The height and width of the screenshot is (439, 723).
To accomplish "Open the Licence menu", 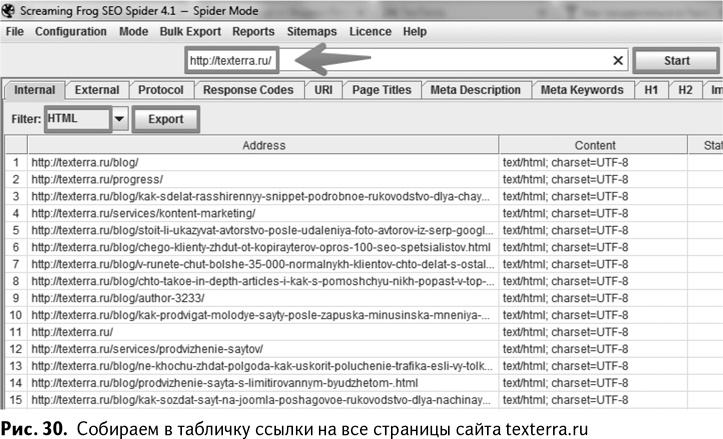I will (x=370, y=32).
